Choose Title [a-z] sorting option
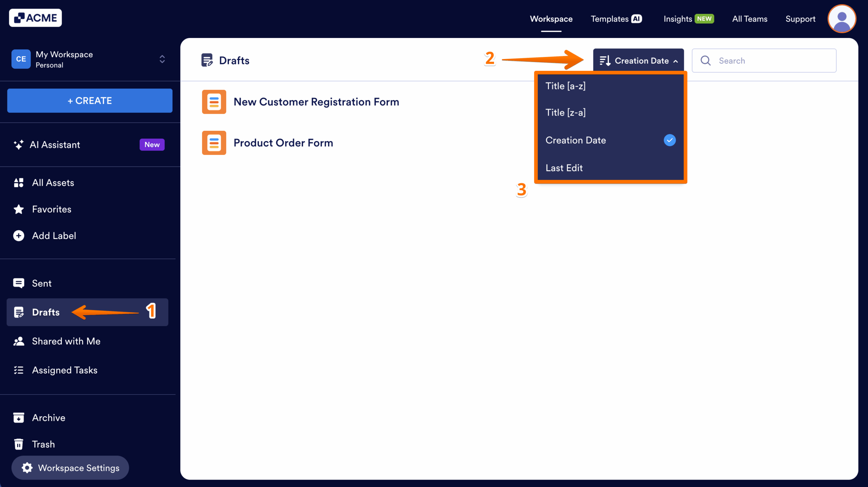Viewport: 868px width, 487px height. point(566,86)
